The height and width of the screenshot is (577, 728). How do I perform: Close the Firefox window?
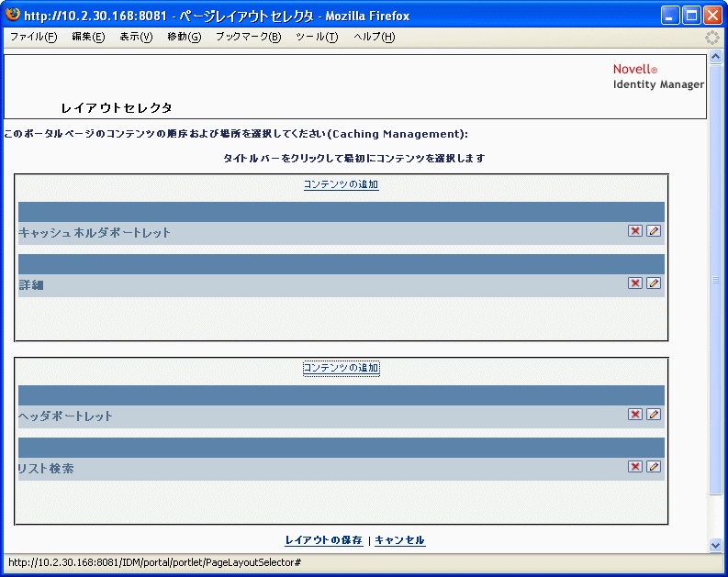tap(712, 16)
